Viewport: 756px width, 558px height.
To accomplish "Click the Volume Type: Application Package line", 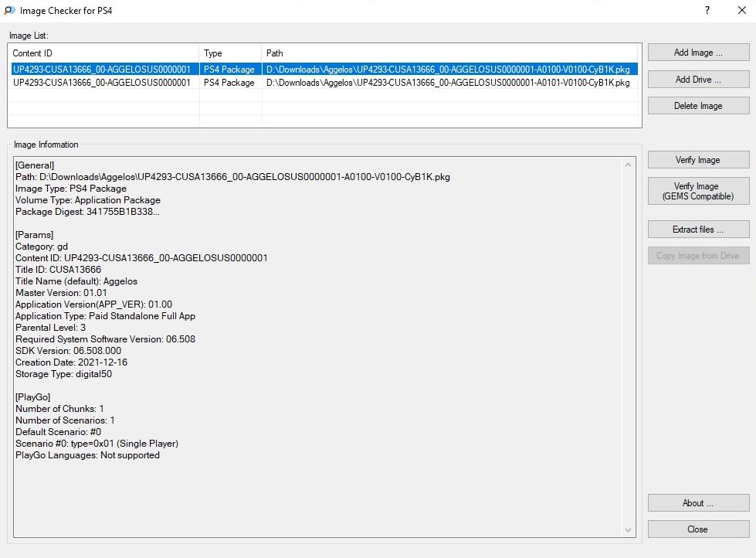I will tap(88, 200).
